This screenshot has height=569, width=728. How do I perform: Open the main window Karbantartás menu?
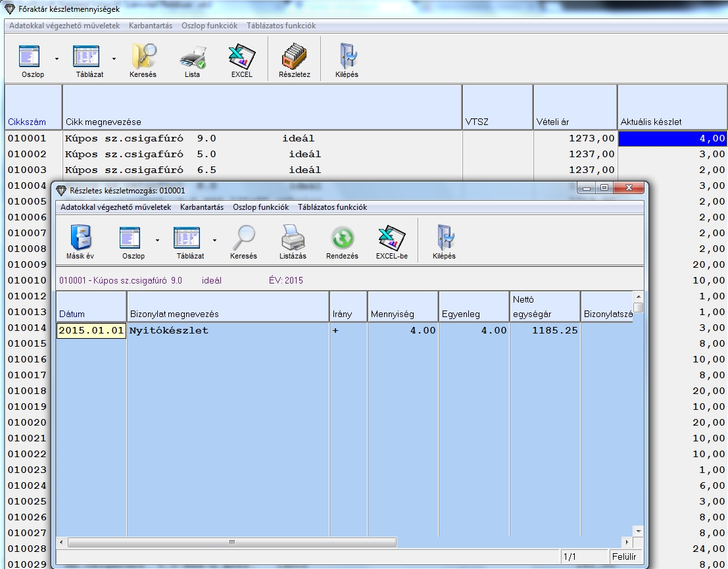click(x=152, y=26)
